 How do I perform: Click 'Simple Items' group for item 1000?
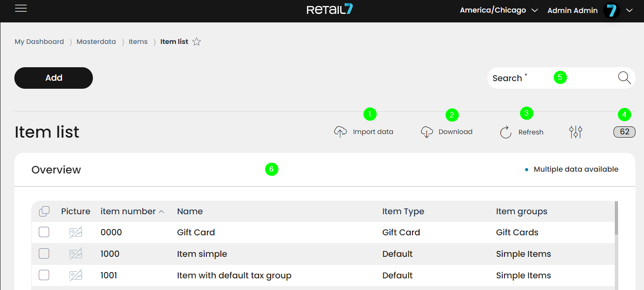coord(523,254)
